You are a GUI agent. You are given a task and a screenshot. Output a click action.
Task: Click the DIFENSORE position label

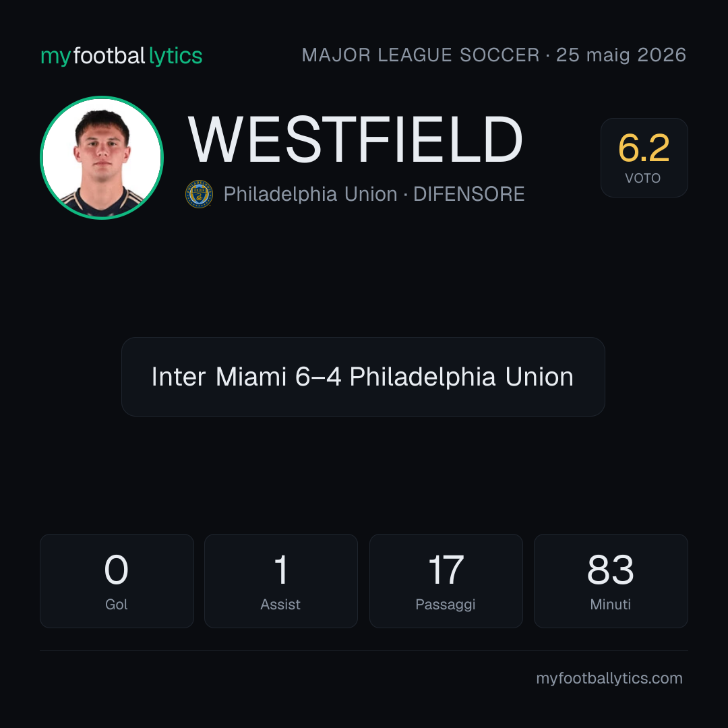[469, 194]
